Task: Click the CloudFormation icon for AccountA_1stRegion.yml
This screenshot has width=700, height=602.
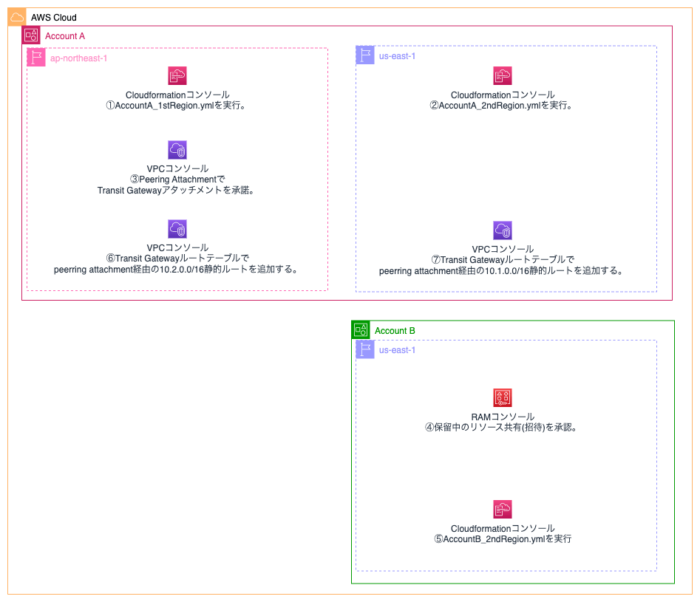Action: (x=177, y=76)
